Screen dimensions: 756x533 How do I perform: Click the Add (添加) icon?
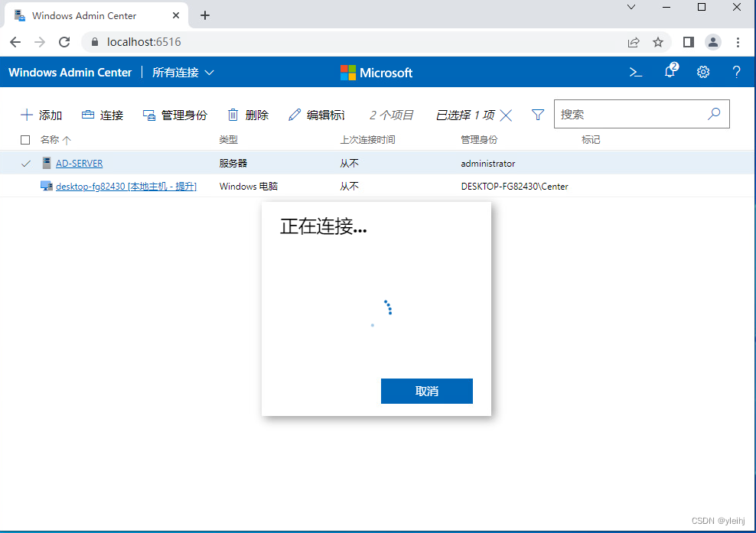coord(28,115)
